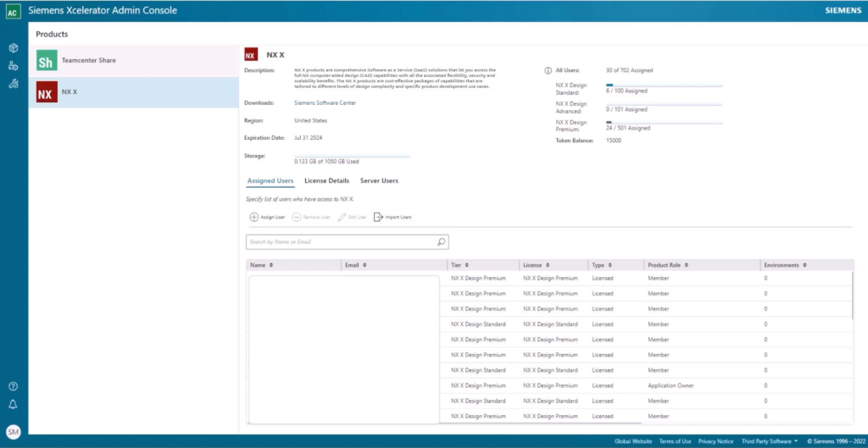The width and height of the screenshot is (868, 448).
Task: Open the SM user profile avatar
Action: click(13, 432)
